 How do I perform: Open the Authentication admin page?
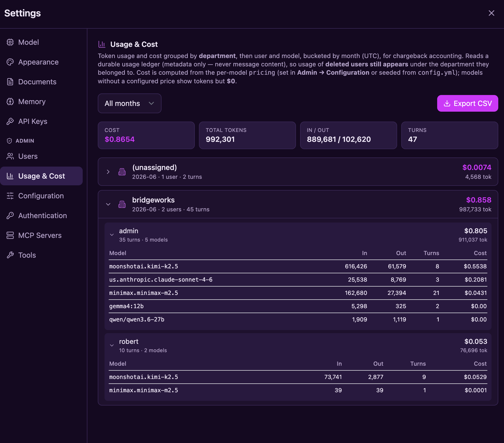(41, 216)
